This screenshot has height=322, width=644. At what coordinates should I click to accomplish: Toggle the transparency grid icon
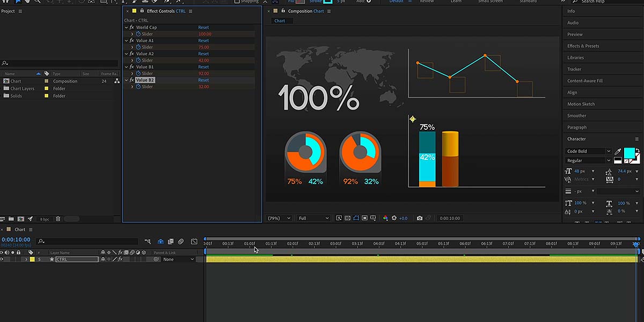pos(347,218)
